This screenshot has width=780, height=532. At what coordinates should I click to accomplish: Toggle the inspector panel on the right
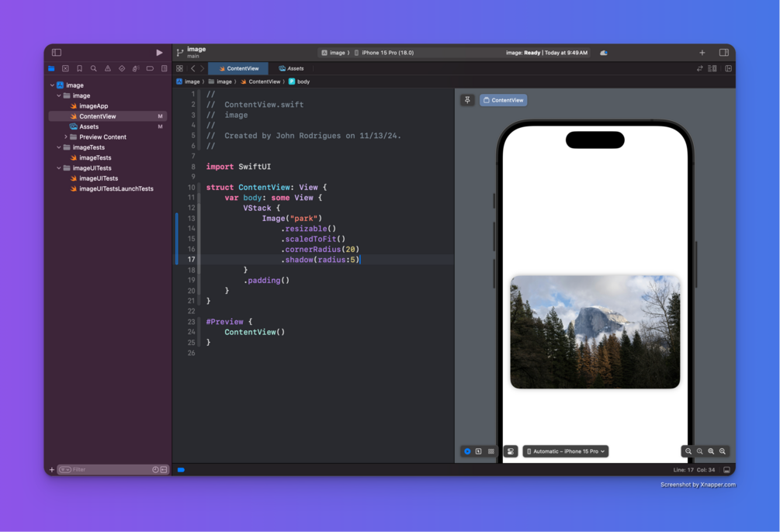tap(724, 53)
